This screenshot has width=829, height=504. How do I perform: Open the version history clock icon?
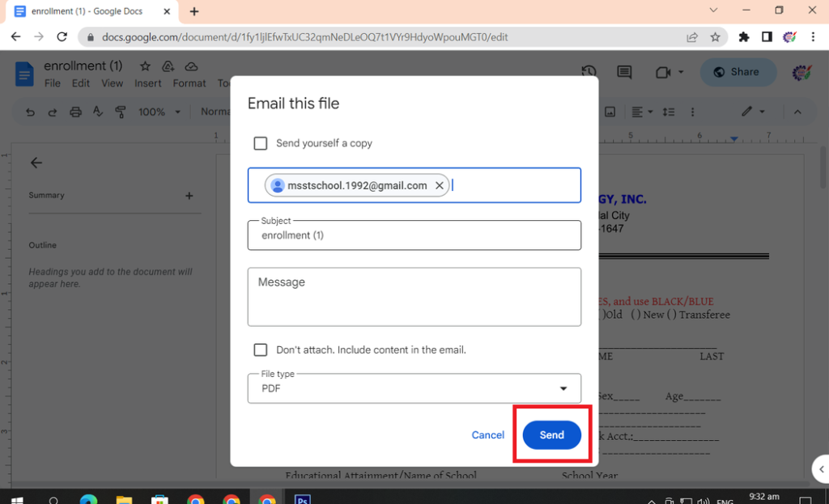click(589, 72)
